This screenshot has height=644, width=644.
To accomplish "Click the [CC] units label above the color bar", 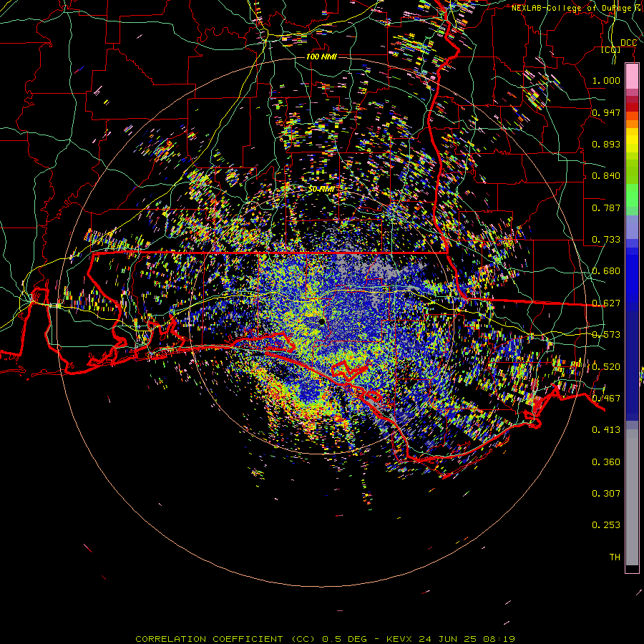I will click(x=610, y=50).
